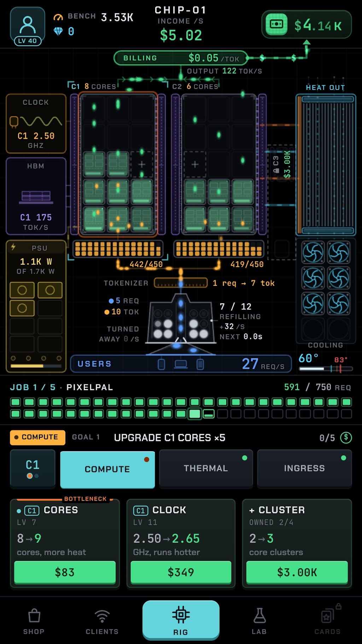Tap the C2 buffer 419/450 bar
The image size is (362, 644).
pos(219,249)
